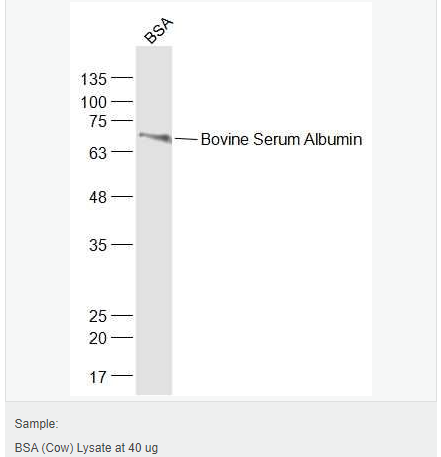Click the 17 kDa marker label
Image resolution: width=441 pixels, height=457 pixels.
click(98, 377)
